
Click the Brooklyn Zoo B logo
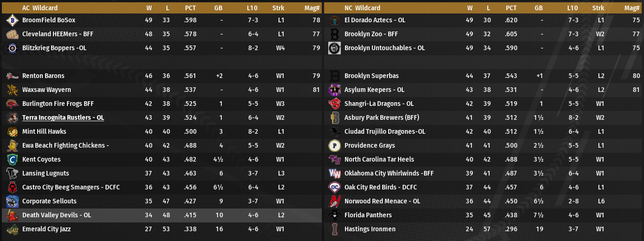click(x=334, y=34)
